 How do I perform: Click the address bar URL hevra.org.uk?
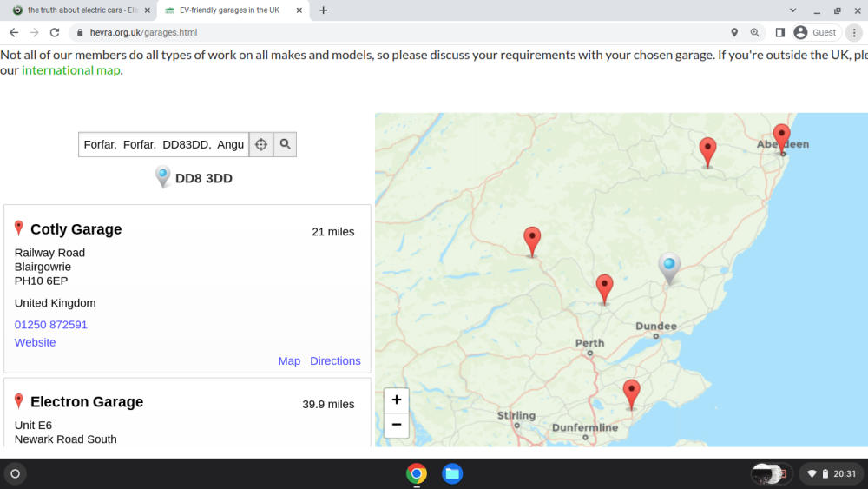point(143,33)
